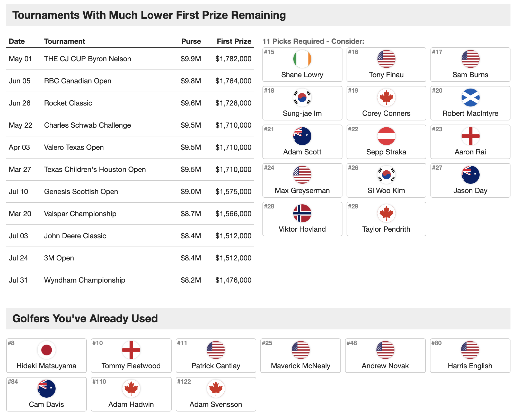Click Viktor Hovland's Norwegian flag icon
529x420 pixels.
click(302, 213)
